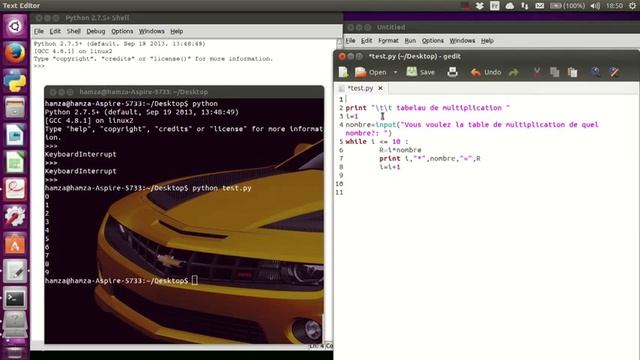Image resolution: width=640 pixels, height=360 pixels.
Task: Click the code line 'R=i*nombre' in gedit
Action: (x=400, y=150)
